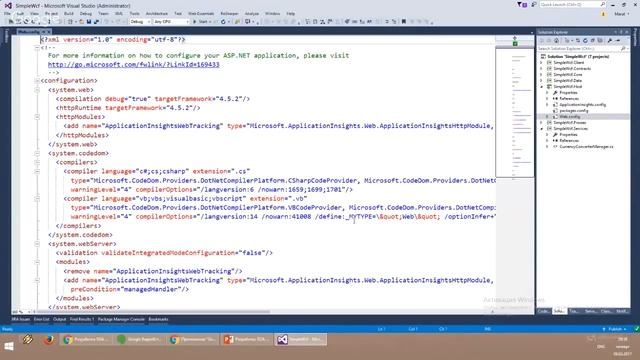Follow the go.microsoft.com fwlink hyperlink
Screen dimensions: 640x360
click(x=133, y=64)
